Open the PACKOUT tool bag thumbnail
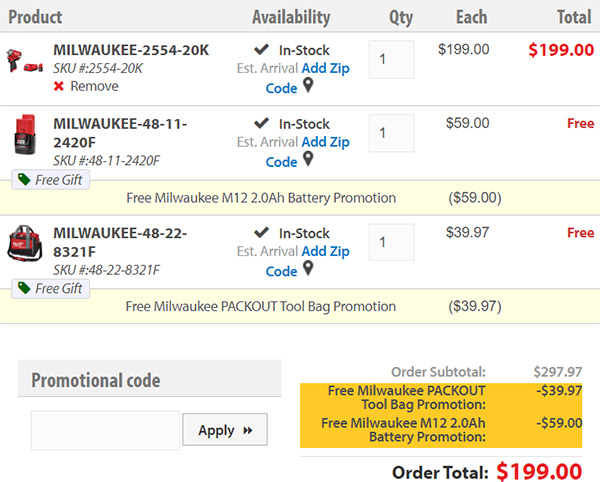The height and width of the screenshot is (482, 600). [x=25, y=243]
